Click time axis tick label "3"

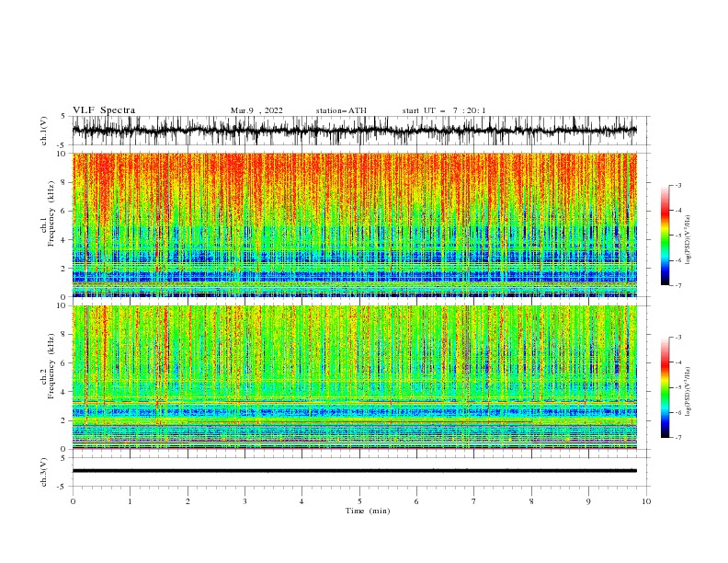click(245, 501)
